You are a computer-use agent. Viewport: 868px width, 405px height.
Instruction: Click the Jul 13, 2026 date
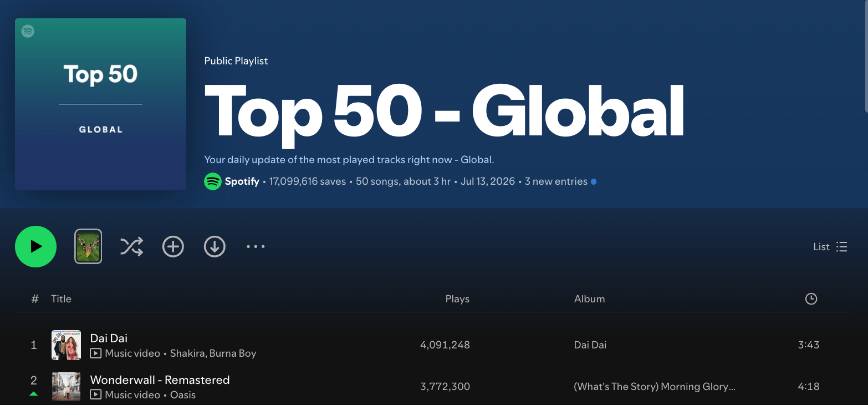coord(488,181)
